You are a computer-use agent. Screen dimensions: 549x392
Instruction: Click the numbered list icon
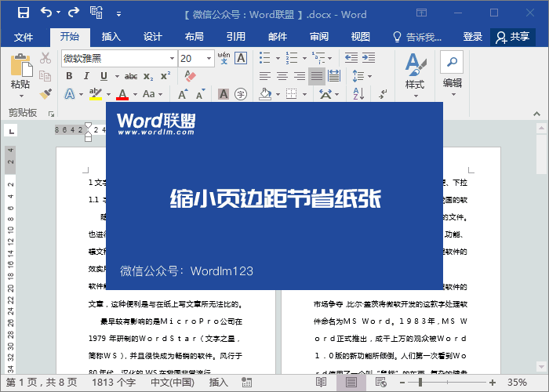pyautogui.click(x=291, y=58)
